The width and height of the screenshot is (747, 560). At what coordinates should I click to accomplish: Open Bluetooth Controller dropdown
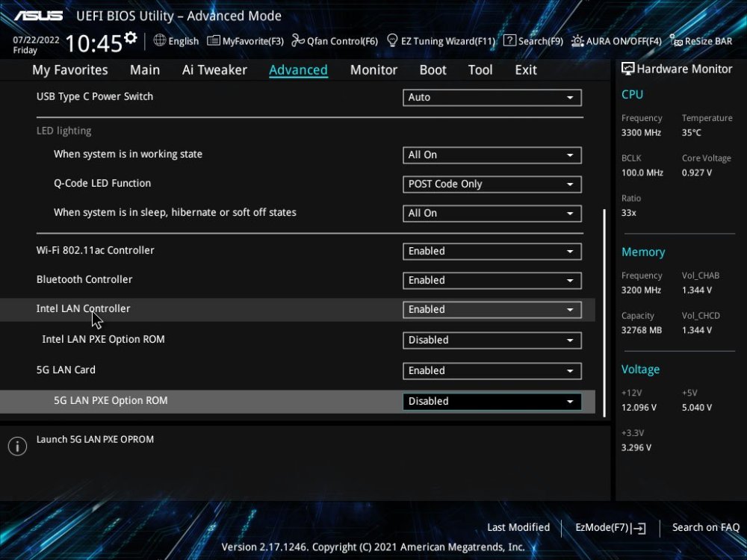492,281
